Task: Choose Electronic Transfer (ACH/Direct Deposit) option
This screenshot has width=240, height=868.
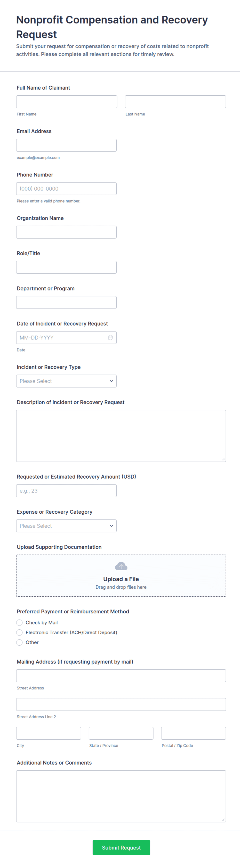Action: 20,632
